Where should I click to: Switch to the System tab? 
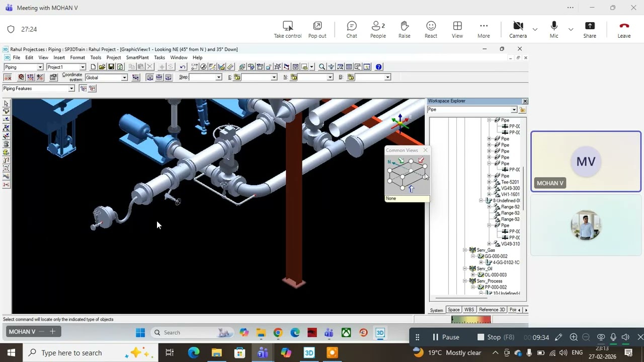(437, 310)
